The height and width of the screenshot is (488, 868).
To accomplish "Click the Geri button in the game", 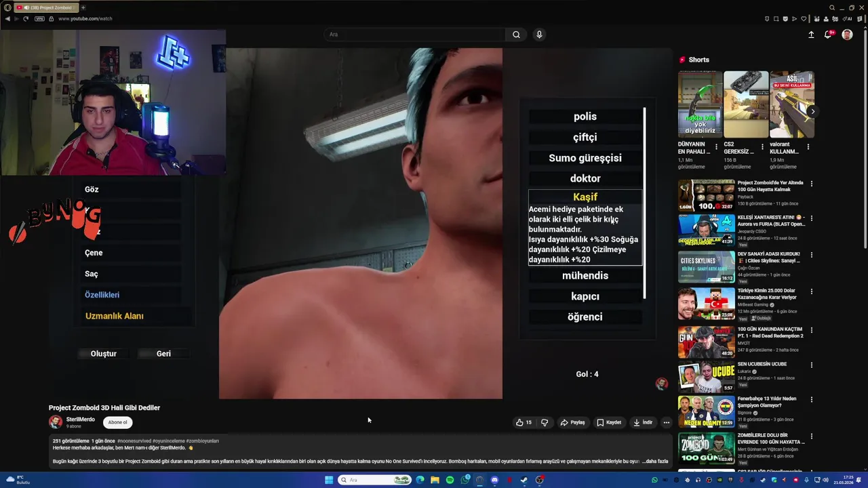I will pyautogui.click(x=163, y=354).
